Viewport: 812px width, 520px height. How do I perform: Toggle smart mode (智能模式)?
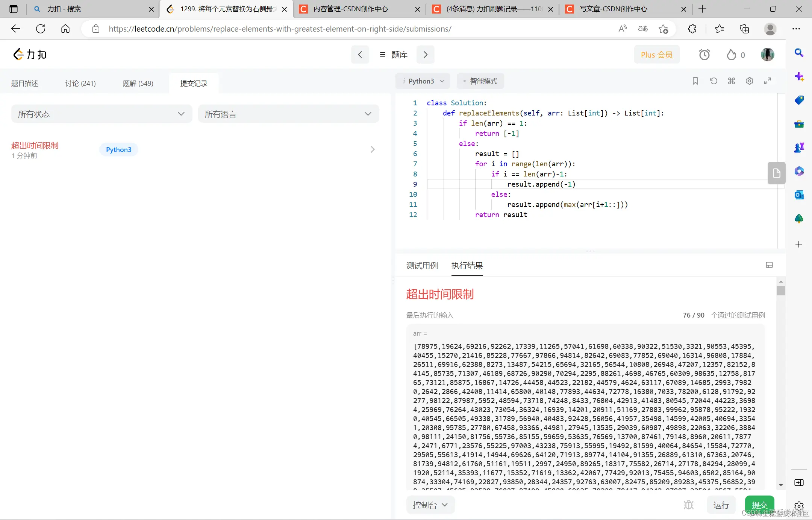pyautogui.click(x=480, y=81)
